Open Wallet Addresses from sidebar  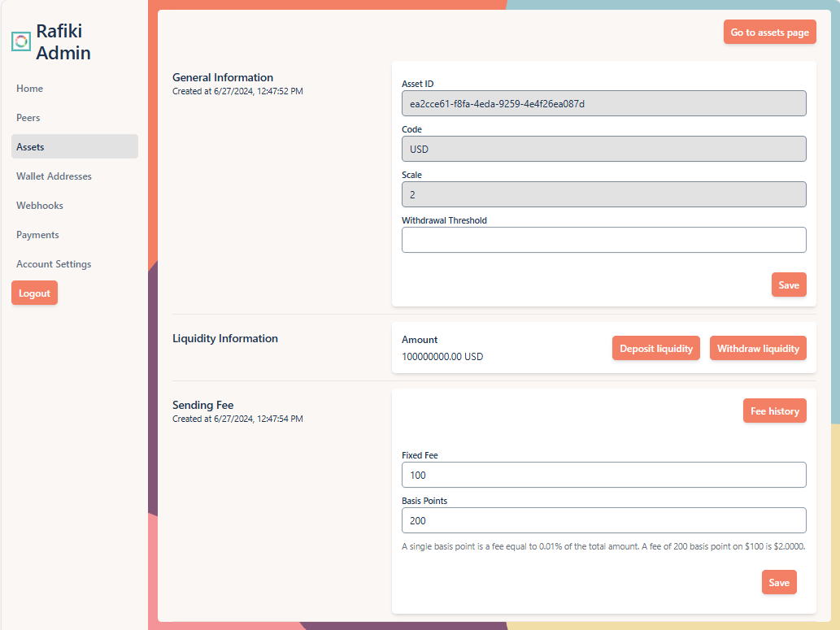pos(54,176)
